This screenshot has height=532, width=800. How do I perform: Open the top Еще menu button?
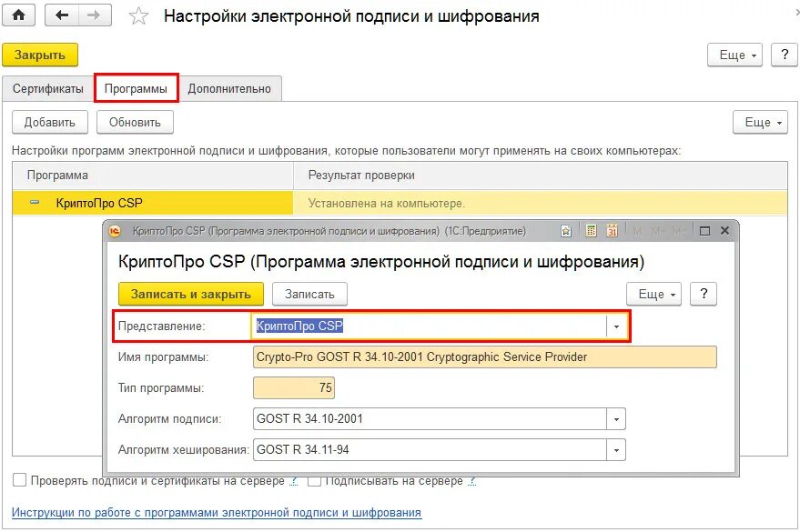tap(734, 55)
